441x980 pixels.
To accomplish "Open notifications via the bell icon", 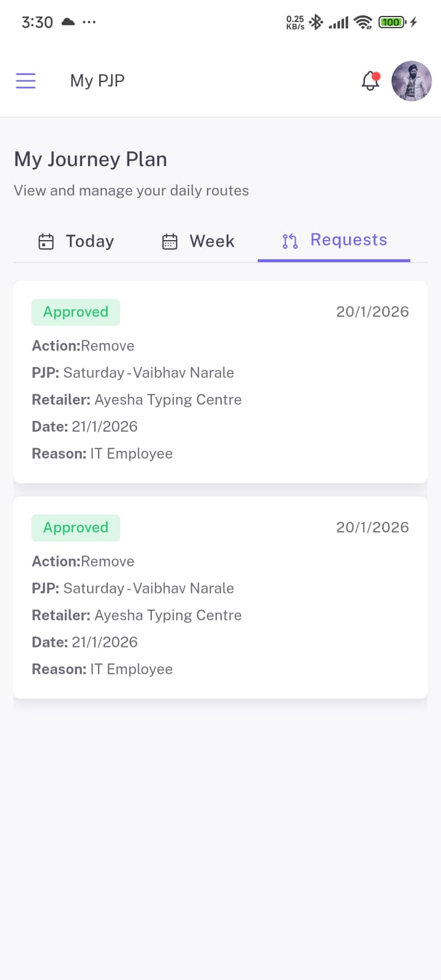I will (x=370, y=80).
